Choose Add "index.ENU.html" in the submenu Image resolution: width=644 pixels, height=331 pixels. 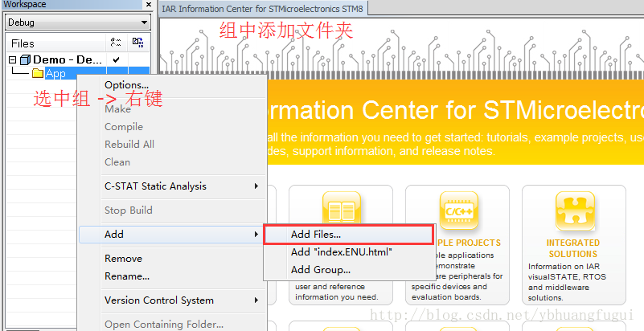tap(349, 252)
